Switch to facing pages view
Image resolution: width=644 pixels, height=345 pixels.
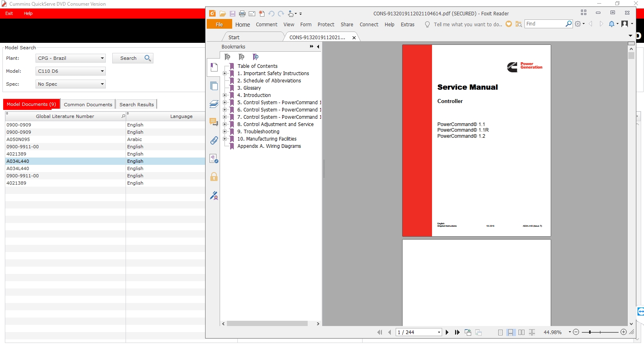coord(522,332)
